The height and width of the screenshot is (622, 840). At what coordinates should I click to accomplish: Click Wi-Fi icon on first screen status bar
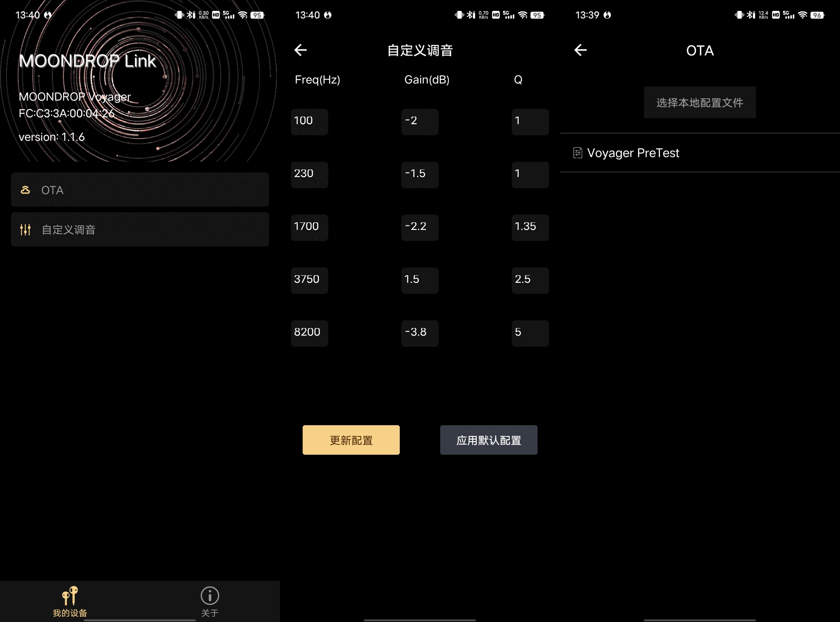tap(243, 15)
